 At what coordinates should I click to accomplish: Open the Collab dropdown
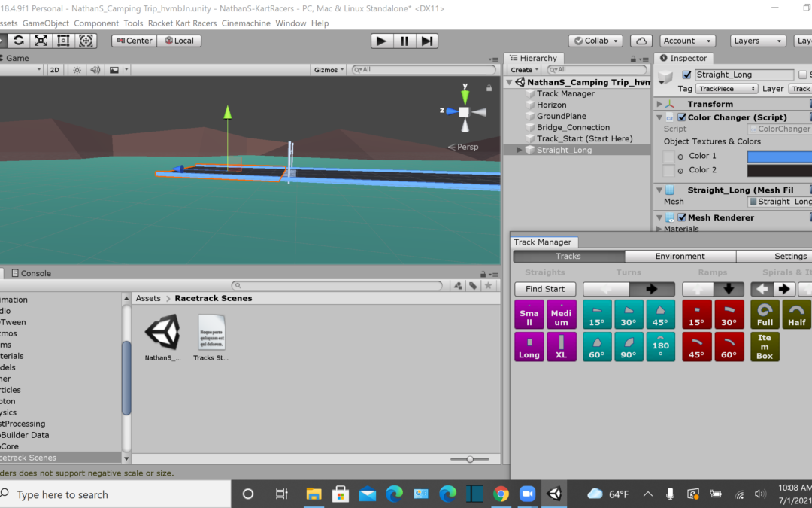point(595,41)
